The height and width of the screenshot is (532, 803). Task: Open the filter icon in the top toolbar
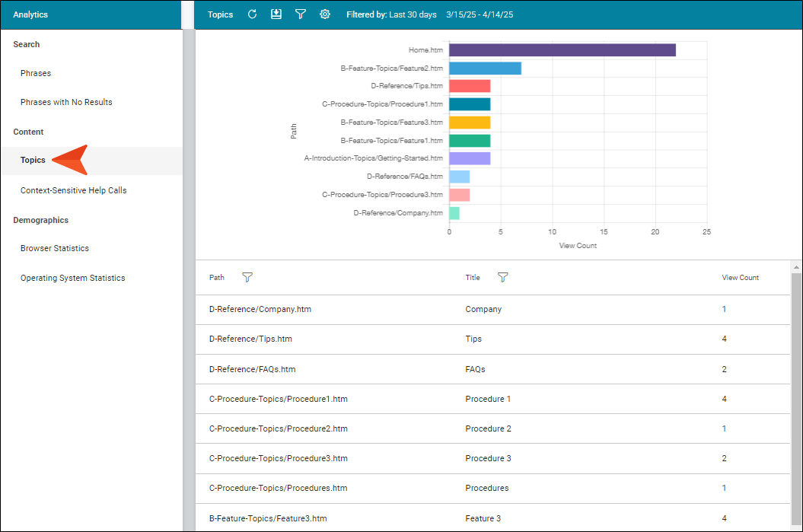point(301,14)
